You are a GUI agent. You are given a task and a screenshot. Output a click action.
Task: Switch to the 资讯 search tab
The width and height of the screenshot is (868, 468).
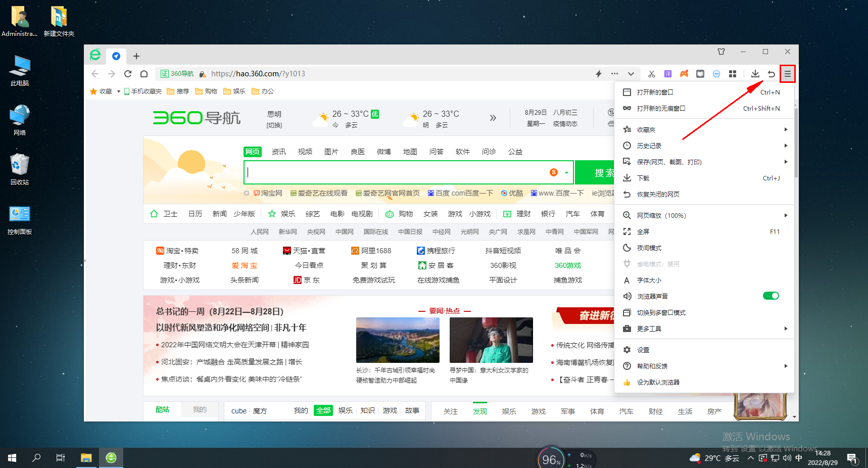click(279, 152)
